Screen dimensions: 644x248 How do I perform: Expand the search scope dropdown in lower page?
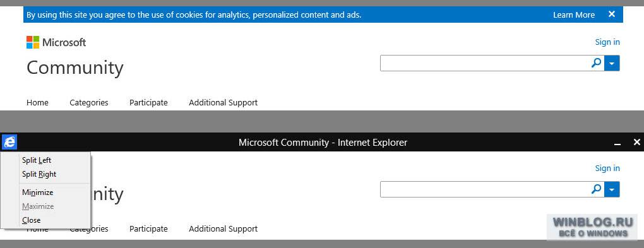point(612,189)
